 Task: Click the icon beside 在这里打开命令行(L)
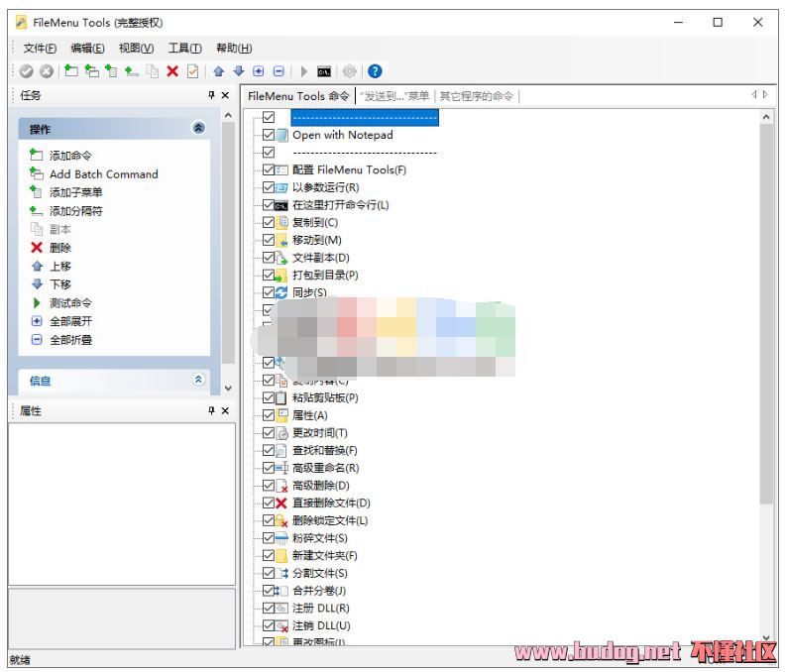click(x=281, y=205)
